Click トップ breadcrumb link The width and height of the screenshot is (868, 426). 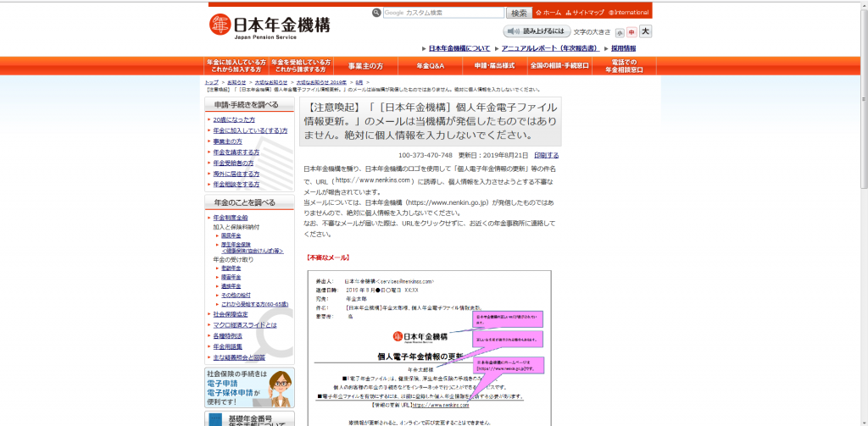pos(211,82)
